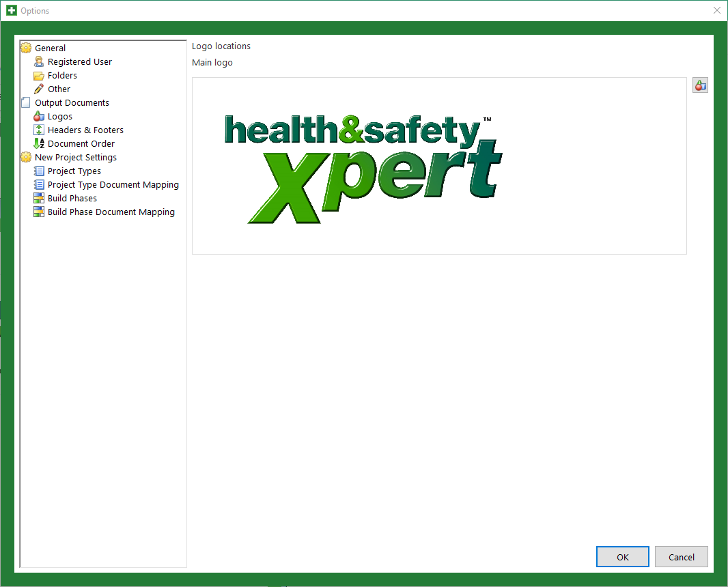Open Headers & Footers settings
The image size is (728, 587).
tap(85, 130)
